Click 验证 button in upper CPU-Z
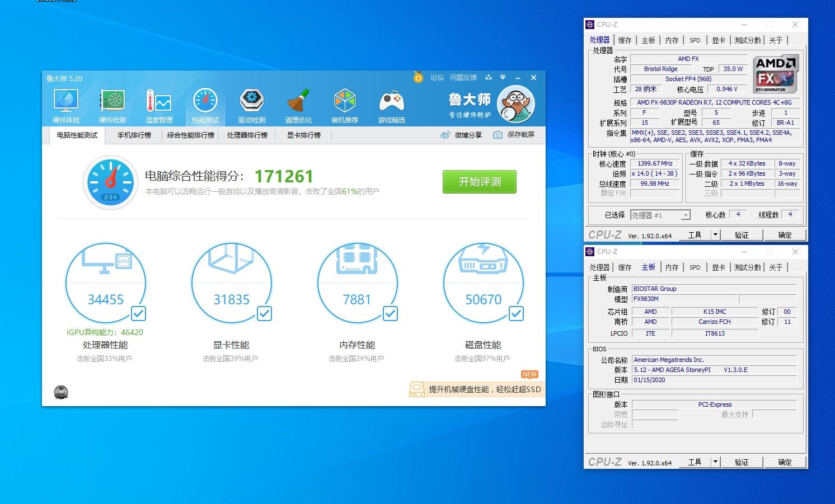Image resolution: width=835 pixels, height=504 pixels. [x=742, y=235]
